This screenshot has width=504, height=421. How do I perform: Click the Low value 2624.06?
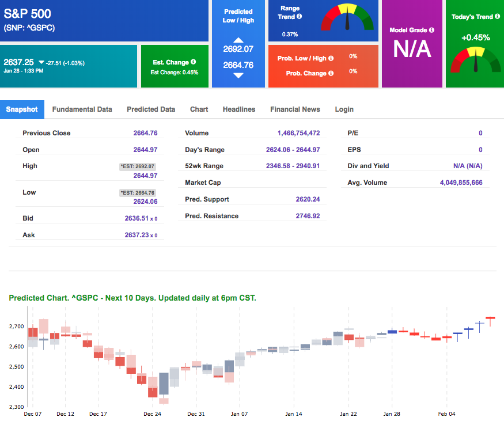[x=145, y=202]
